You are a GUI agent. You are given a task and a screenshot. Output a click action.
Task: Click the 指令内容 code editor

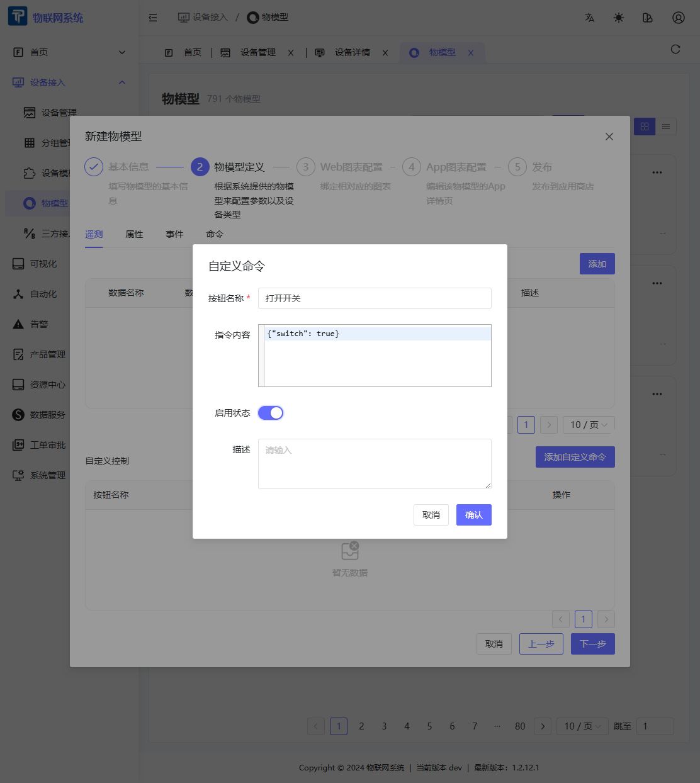tap(375, 356)
